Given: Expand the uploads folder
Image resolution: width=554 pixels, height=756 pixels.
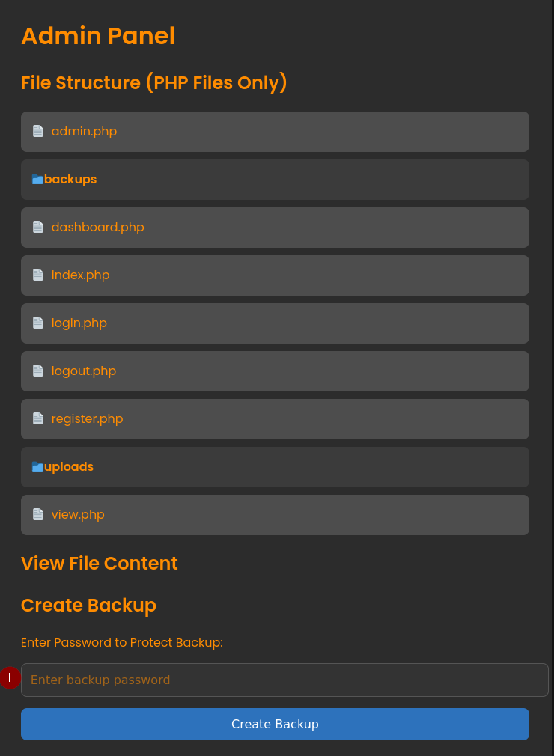Looking at the screenshot, I should pos(69,467).
